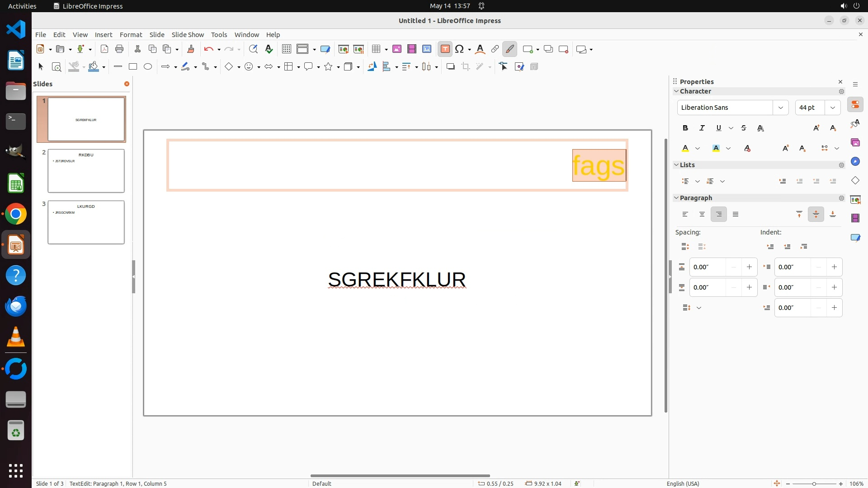Click the font color swatch icon

tap(685, 149)
